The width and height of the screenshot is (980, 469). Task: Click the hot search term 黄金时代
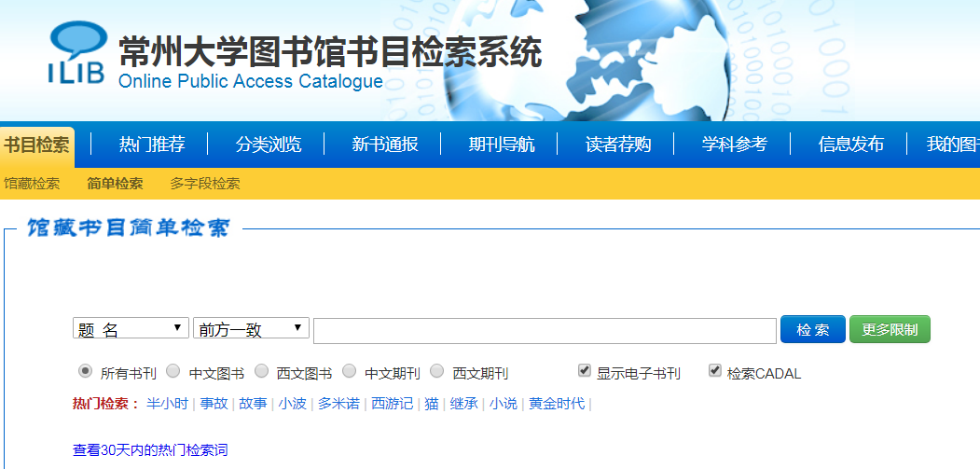point(557,404)
